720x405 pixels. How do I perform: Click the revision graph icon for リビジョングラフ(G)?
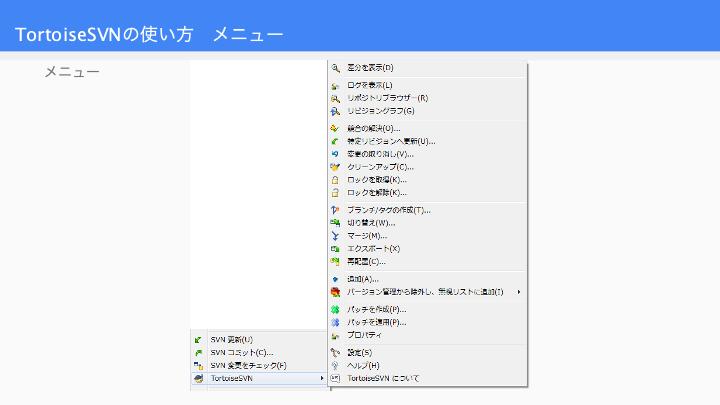(335, 111)
